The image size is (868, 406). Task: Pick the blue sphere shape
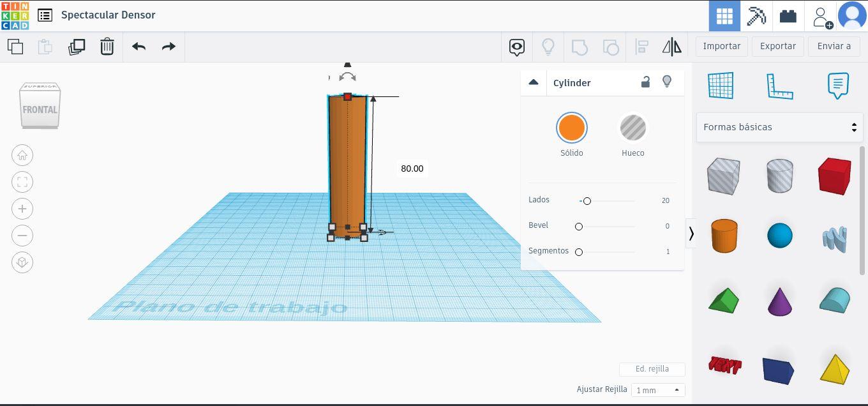point(779,236)
